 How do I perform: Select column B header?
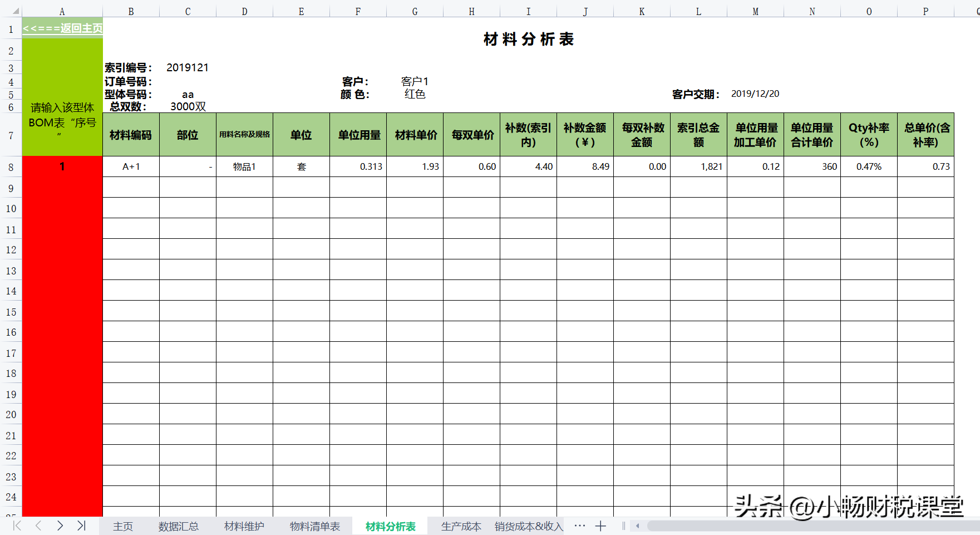[131, 11]
